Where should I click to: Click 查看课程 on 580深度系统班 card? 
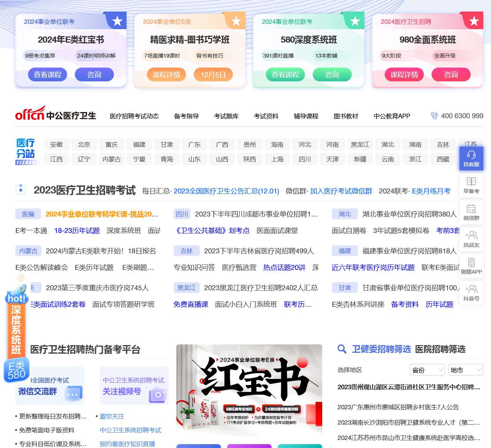click(285, 74)
